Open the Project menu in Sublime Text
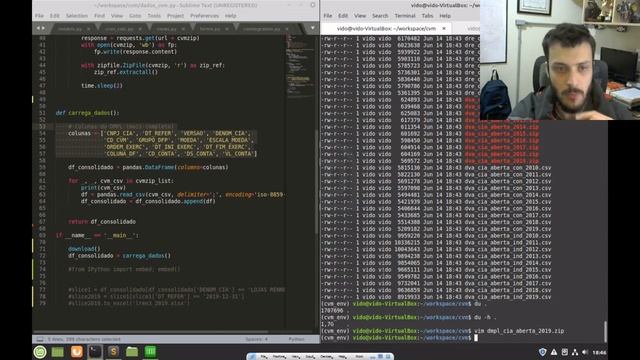640x360 pixels. [x=176, y=16]
